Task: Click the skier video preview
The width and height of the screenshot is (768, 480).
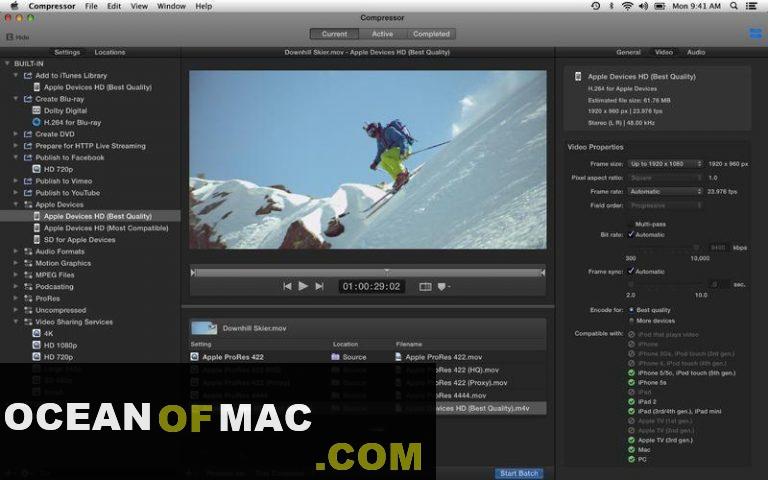Action: point(368,160)
